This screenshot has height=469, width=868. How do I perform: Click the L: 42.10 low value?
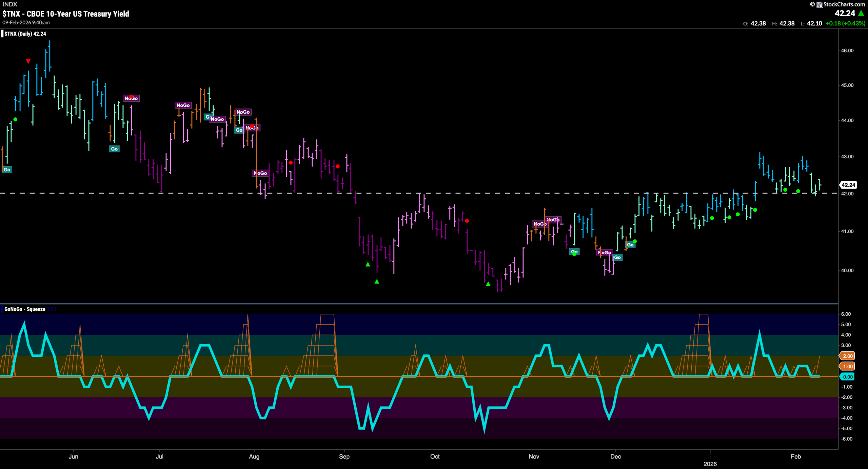tap(811, 23)
